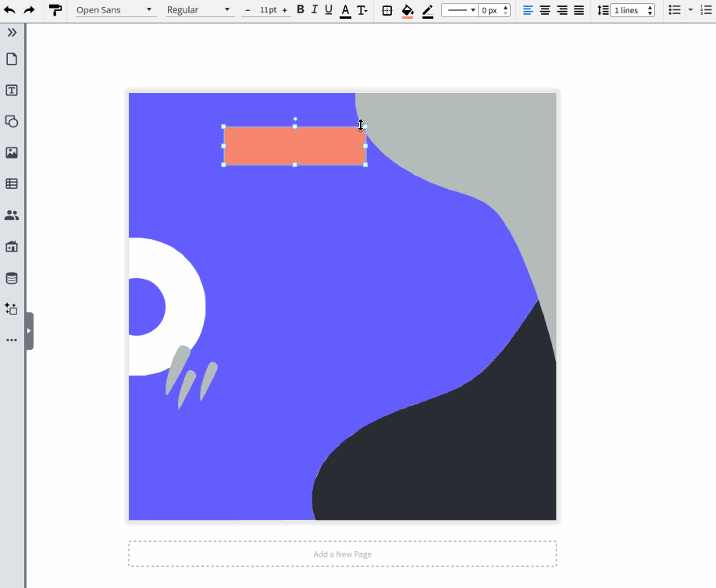Click the Redo arrow
The width and height of the screenshot is (716, 588).
[x=30, y=10]
